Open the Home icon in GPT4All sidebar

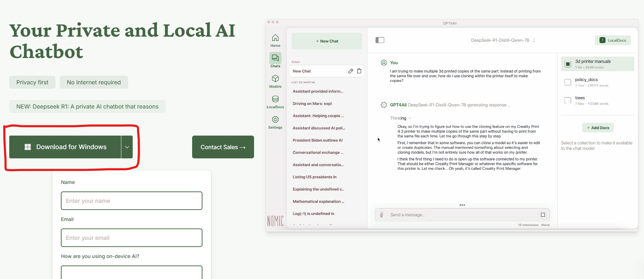tap(275, 38)
